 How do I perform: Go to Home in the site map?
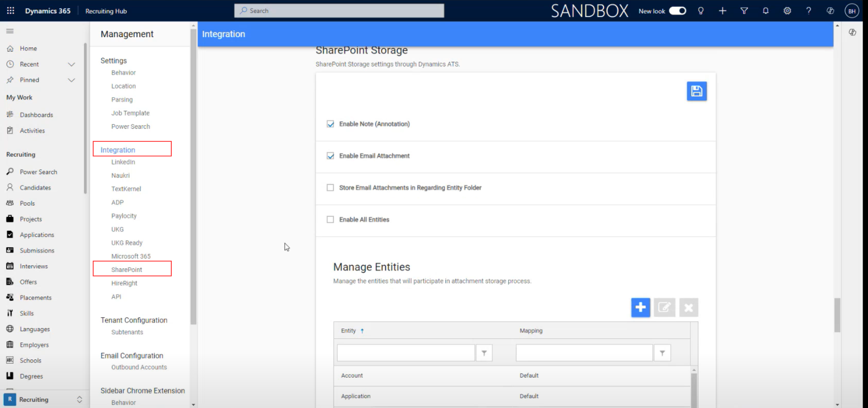coord(28,48)
